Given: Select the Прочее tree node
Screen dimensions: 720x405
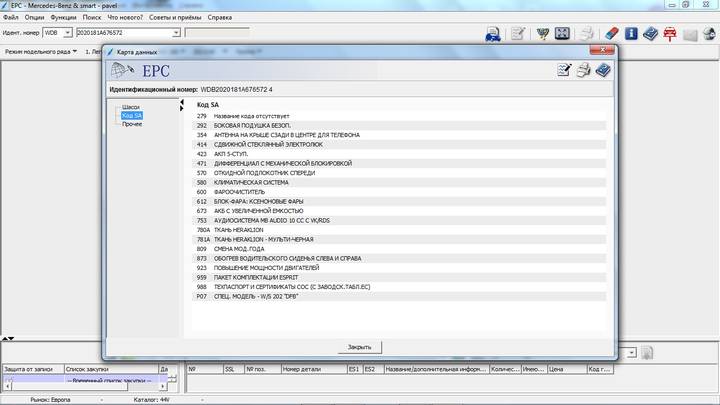Looking at the screenshot, I should 132,124.
